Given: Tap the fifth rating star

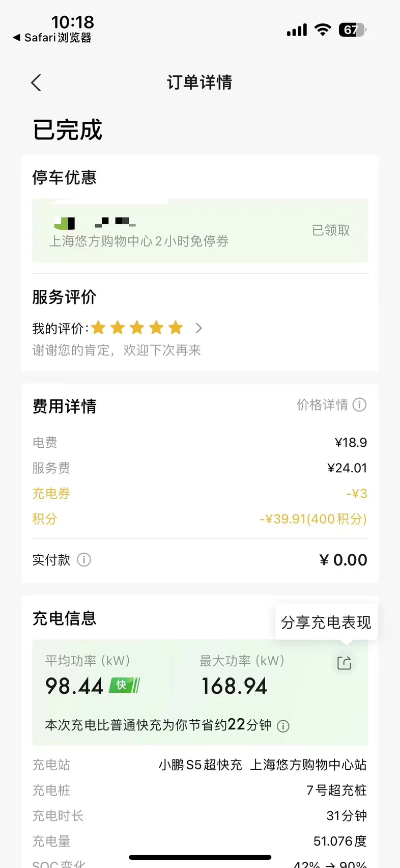Looking at the screenshot, I should tap(176, 328).
